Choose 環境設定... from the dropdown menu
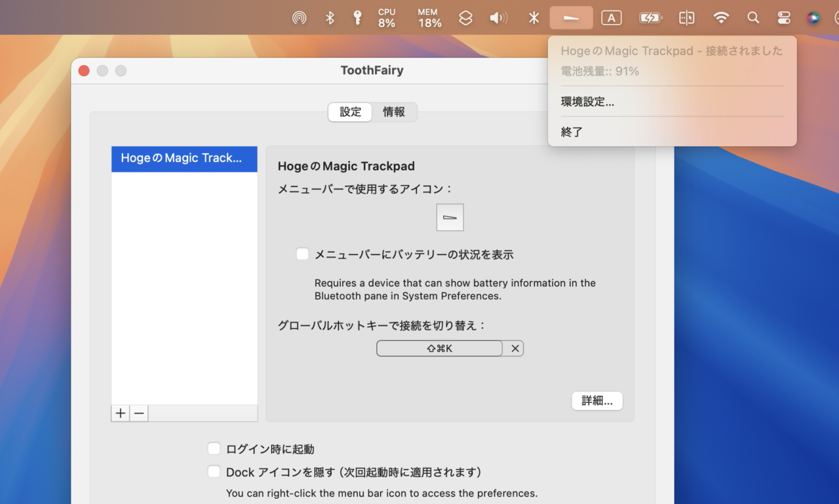 tap(673, 102)
